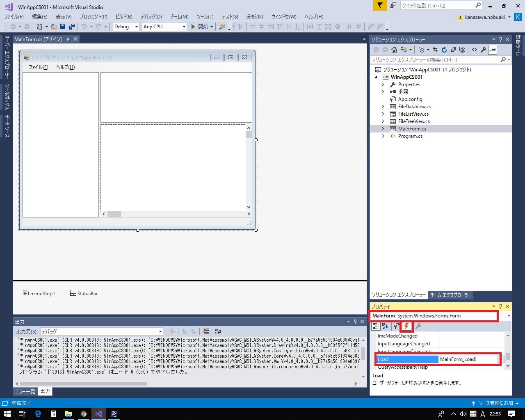Open Properties via Solution Explorer wrench icon
This screenshot has width=525, height=420.
[484, 50]
